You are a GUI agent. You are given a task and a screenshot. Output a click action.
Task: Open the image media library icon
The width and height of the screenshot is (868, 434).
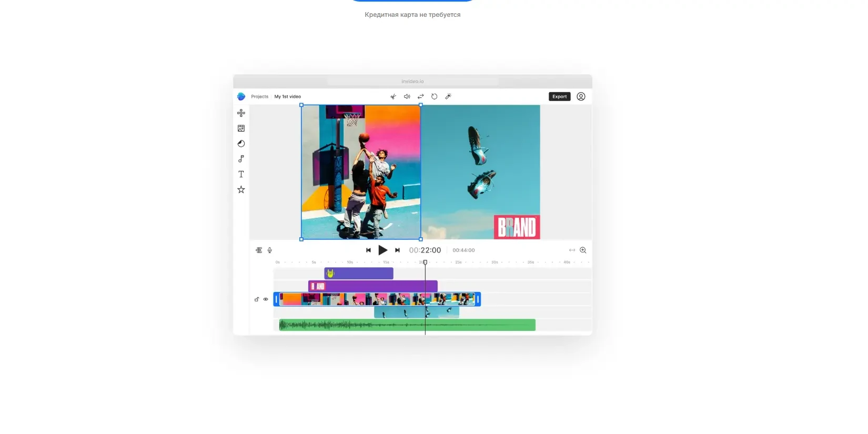point(241,128)
